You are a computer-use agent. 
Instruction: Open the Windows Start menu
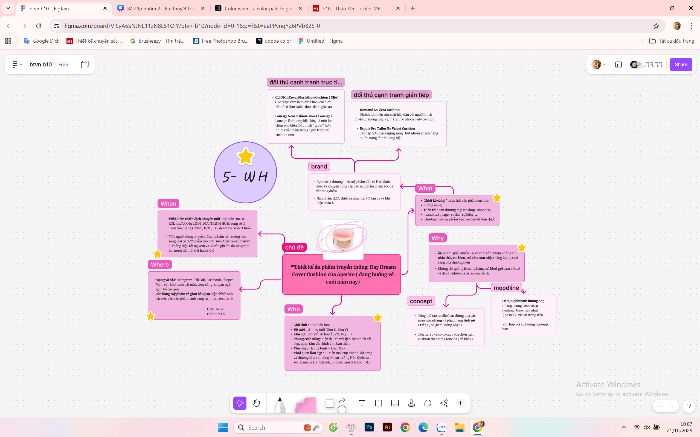click(223, 427)
